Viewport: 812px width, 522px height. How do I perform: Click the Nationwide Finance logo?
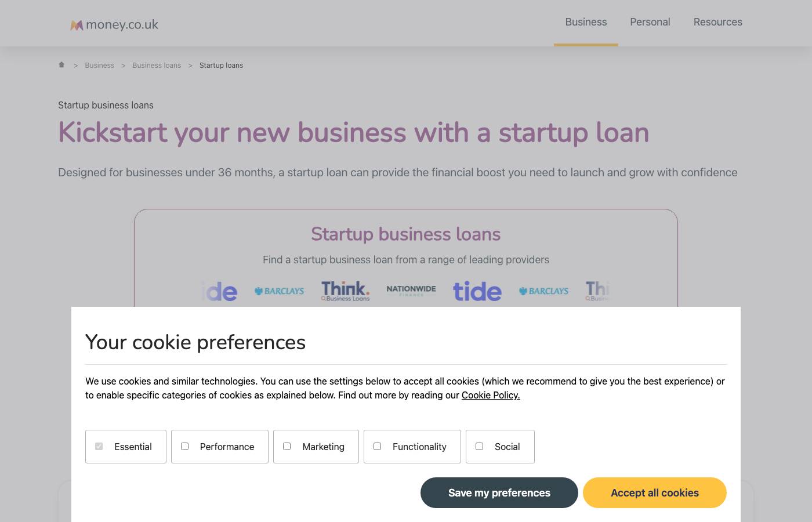[x=411, y=291]
